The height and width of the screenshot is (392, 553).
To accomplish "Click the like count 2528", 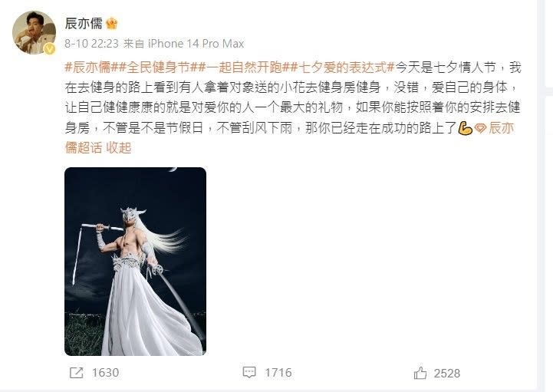I will tap(447, 374).
